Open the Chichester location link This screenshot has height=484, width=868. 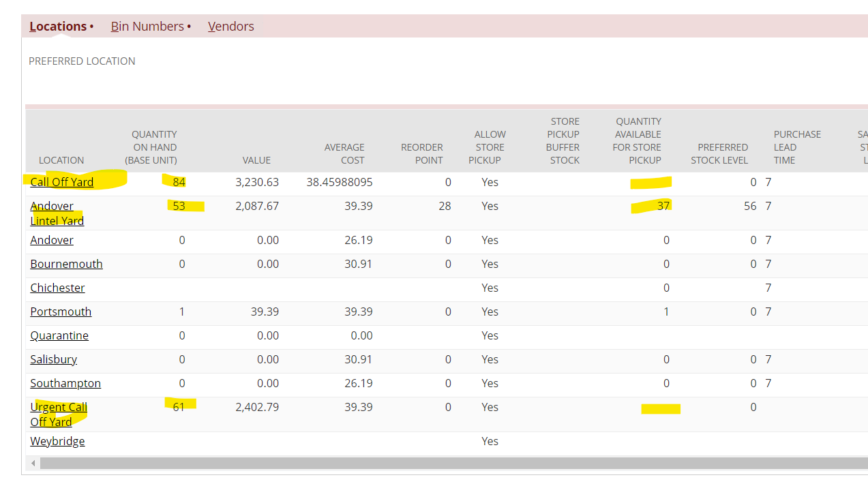click(57, 288)
